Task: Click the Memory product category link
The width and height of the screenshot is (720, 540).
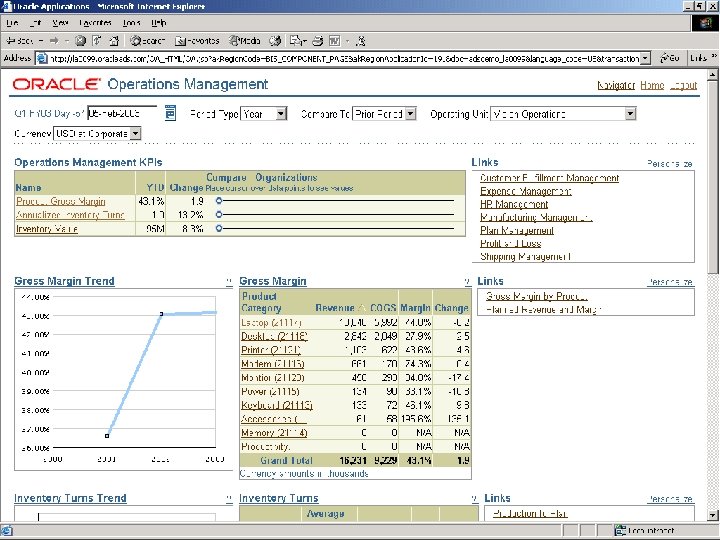Action: click(x=274, y=433)
